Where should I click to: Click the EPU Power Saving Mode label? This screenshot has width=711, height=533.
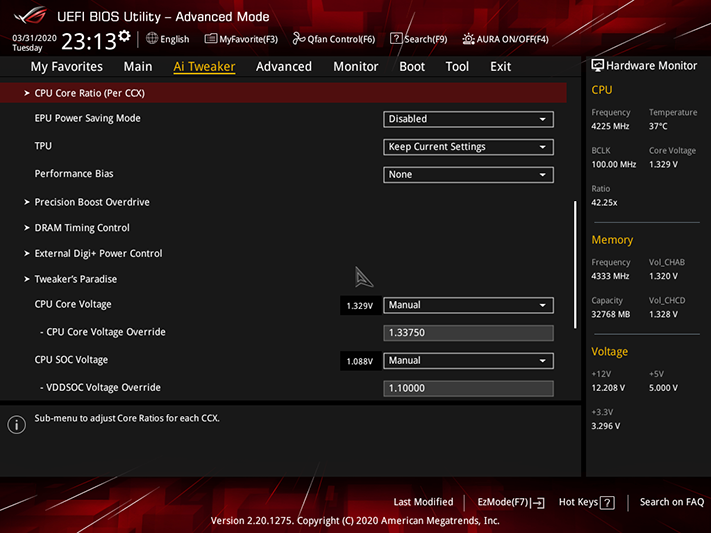point(88,118)
